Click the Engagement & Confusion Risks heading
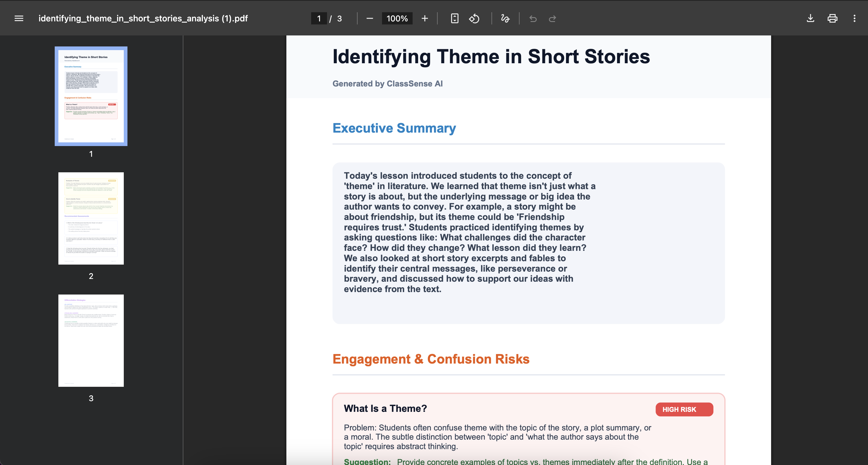868x465 pixels. [431, 359]
